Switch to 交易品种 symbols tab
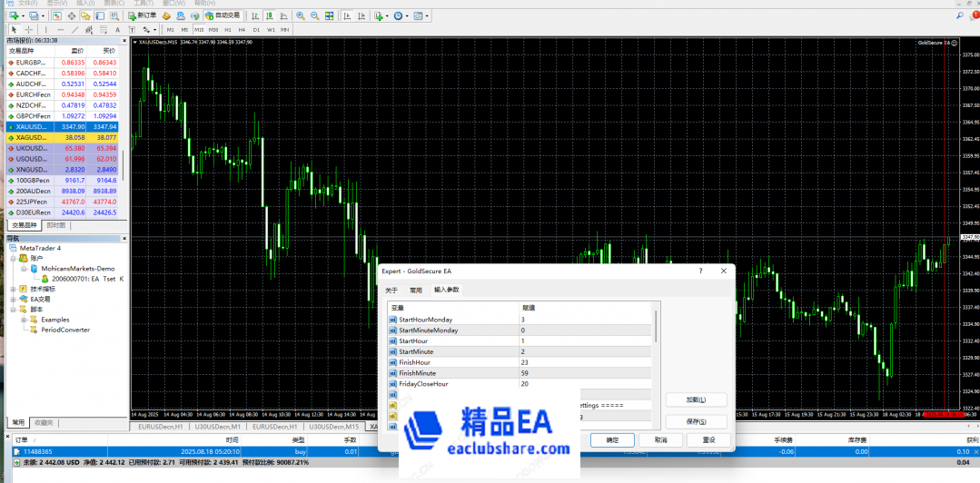980x483 pixels. (x=24, y=225)
